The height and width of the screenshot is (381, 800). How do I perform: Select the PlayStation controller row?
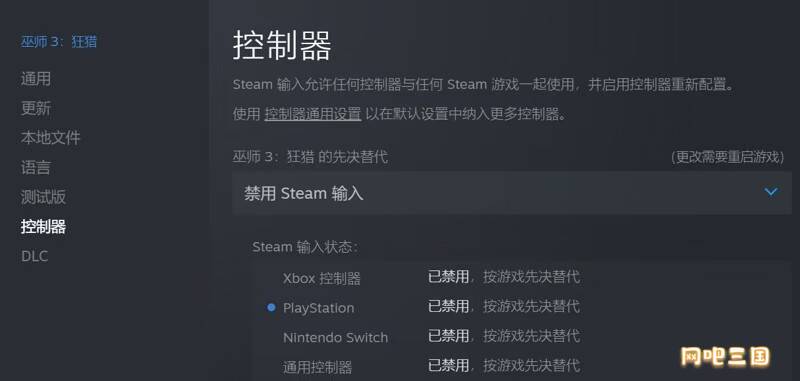click(520, 307)
